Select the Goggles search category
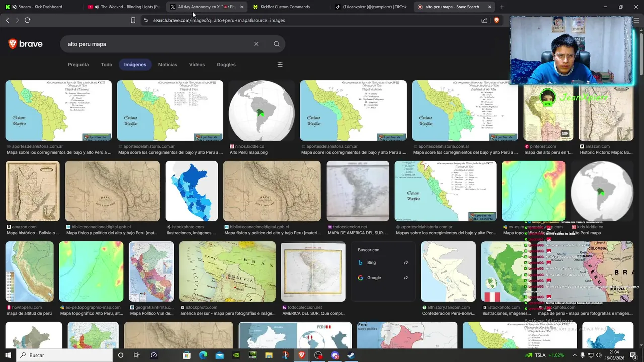The width and height of the screenshot is (644, 362). tap(226, 65)
